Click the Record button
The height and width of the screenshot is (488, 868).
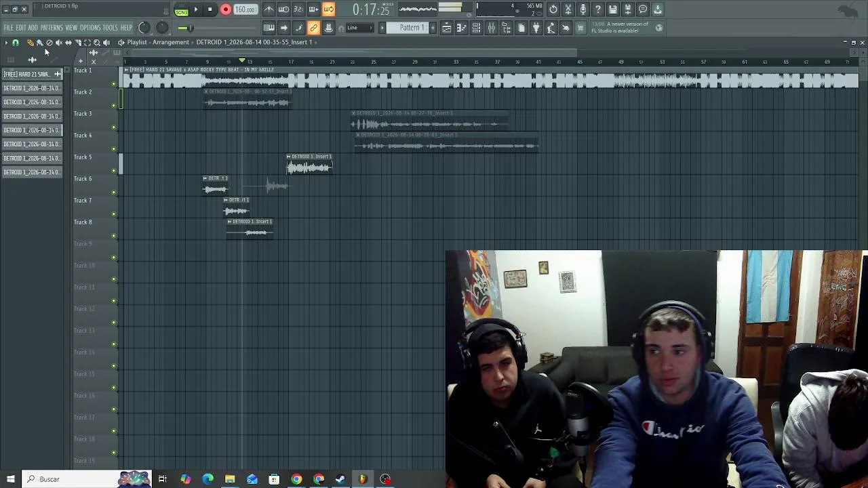click(225, 9)
